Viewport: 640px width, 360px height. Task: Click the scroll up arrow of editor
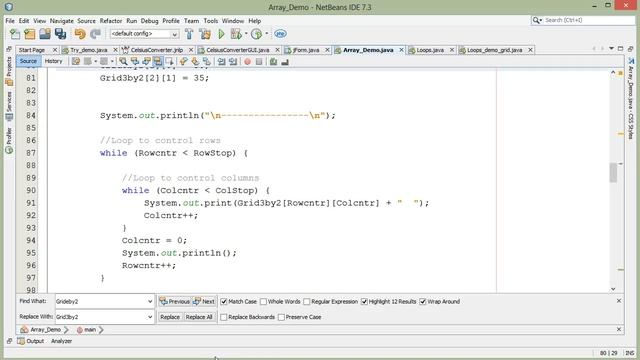tap(613, 72)
